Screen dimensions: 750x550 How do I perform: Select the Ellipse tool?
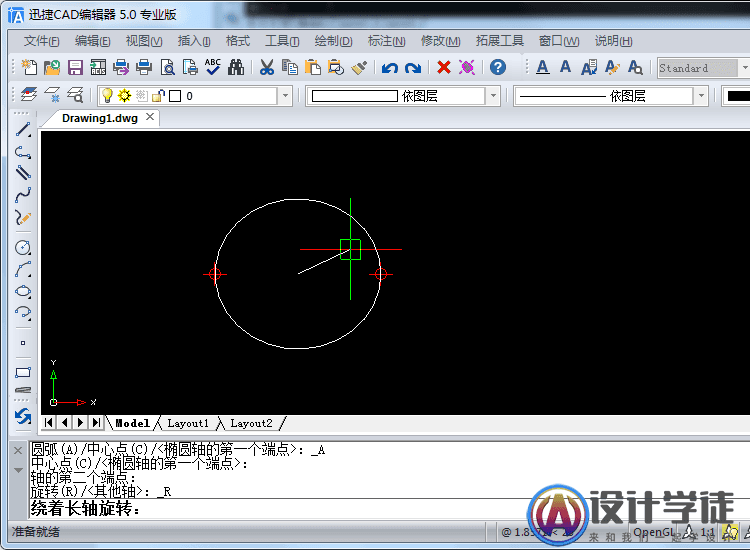pyautogui.click(x=23, y=291)
